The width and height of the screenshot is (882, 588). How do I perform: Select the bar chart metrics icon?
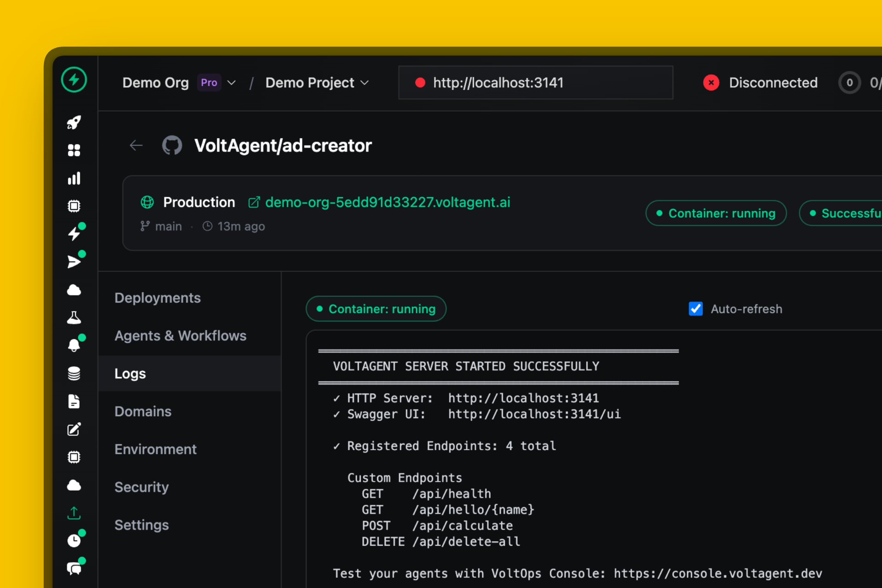point(74,178)
